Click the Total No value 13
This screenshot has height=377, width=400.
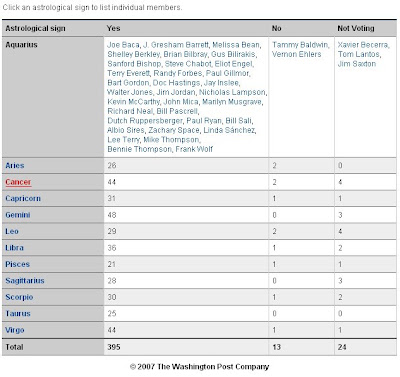[276, 347]
